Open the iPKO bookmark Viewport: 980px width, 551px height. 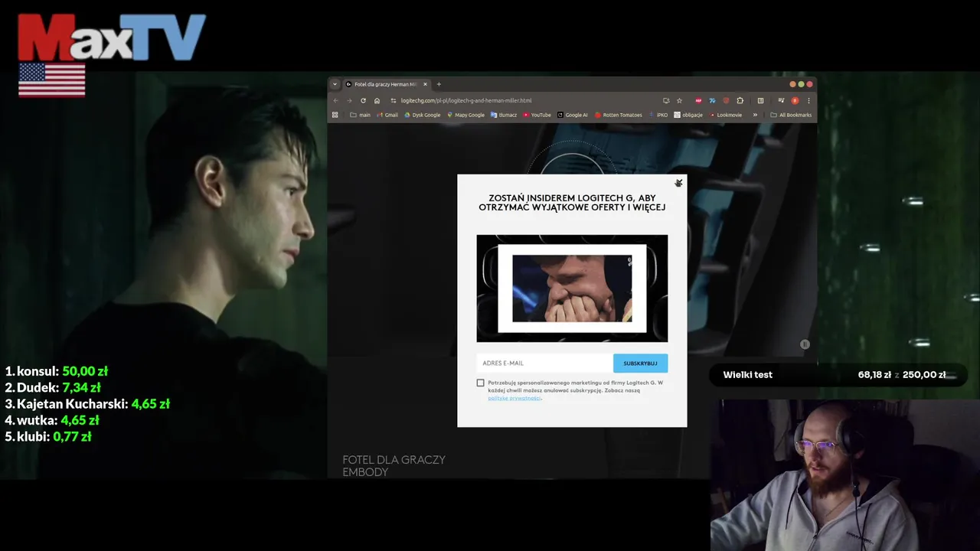(x=658, y=115)
